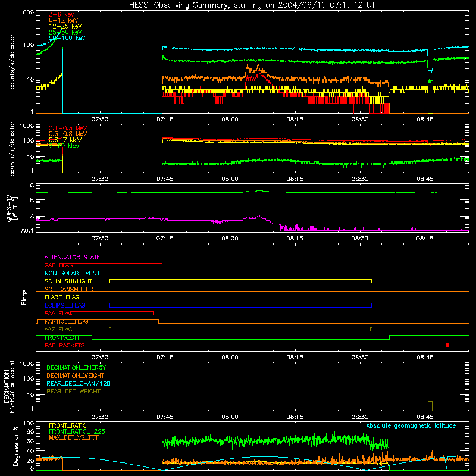Click the GOES-12 axis label
476x476 pixels.
[x=12, y=208]
